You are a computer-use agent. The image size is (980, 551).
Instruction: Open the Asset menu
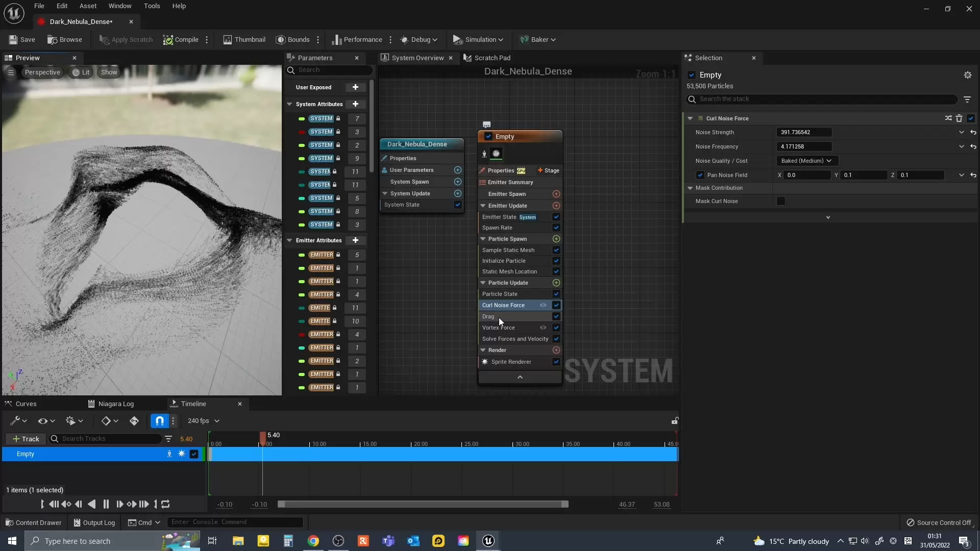click(x=88, y=6)
